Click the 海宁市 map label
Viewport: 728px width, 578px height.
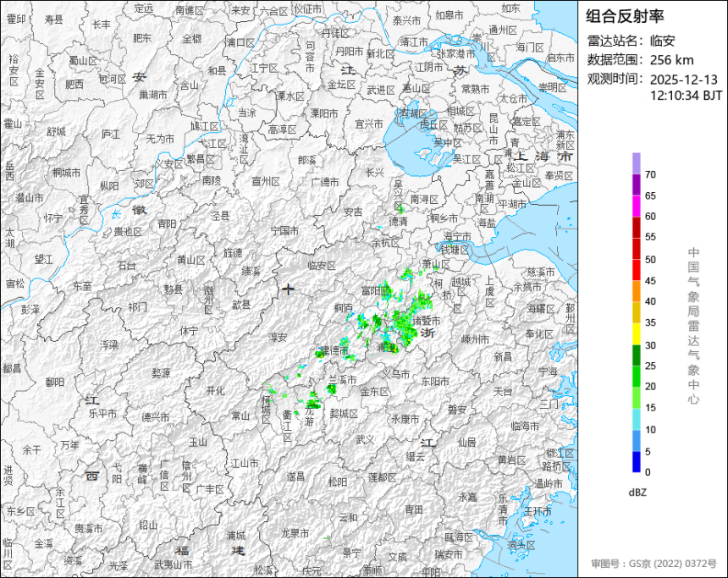point(457,237)
